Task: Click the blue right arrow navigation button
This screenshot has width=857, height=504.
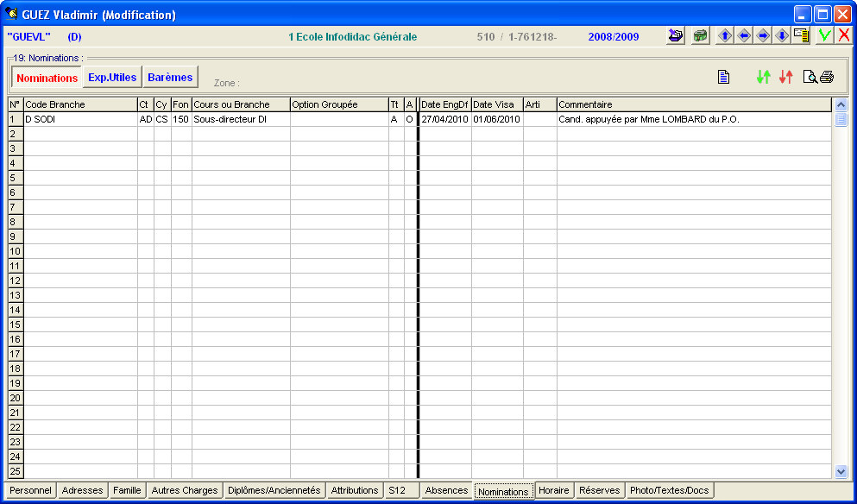Action: [x=763, y=36]
